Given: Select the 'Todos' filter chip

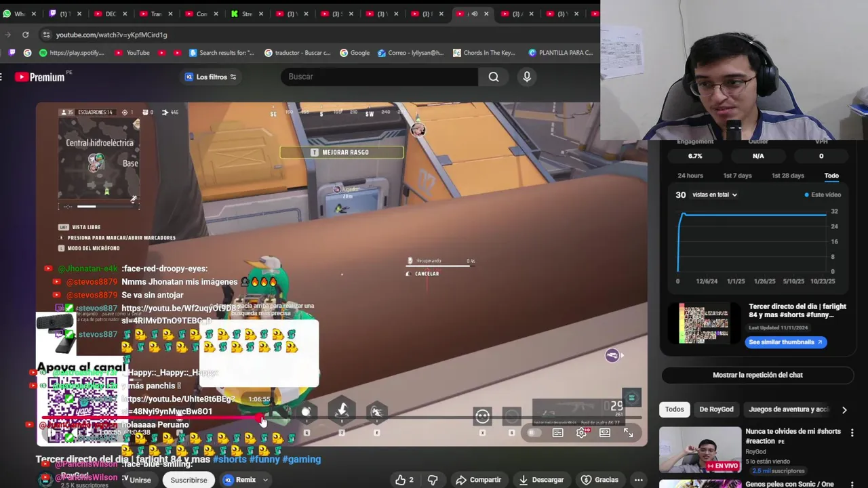Looking at the screenshot, I should point(674,409).
